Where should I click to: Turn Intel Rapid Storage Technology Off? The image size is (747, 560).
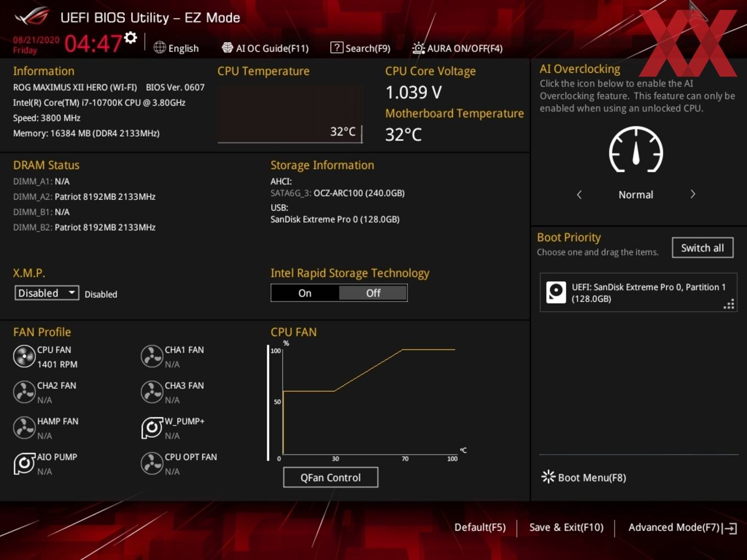tap(373, 293)
